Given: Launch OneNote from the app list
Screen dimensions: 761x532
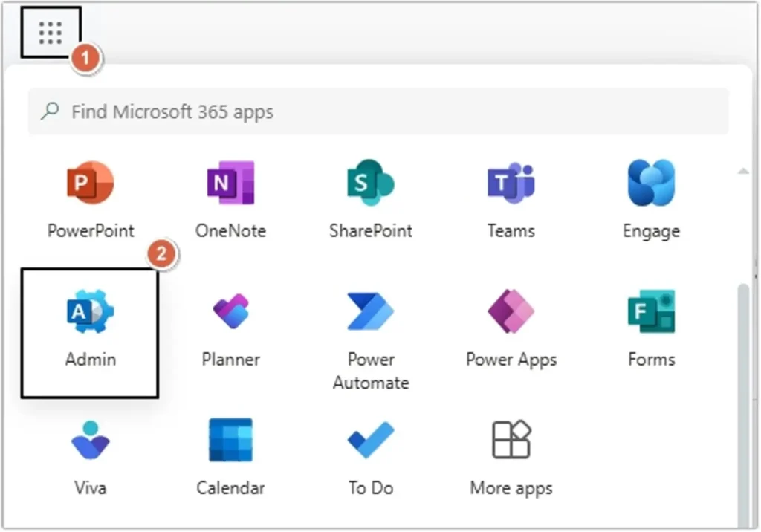Looking at the screenshot, I should [230, 183].
